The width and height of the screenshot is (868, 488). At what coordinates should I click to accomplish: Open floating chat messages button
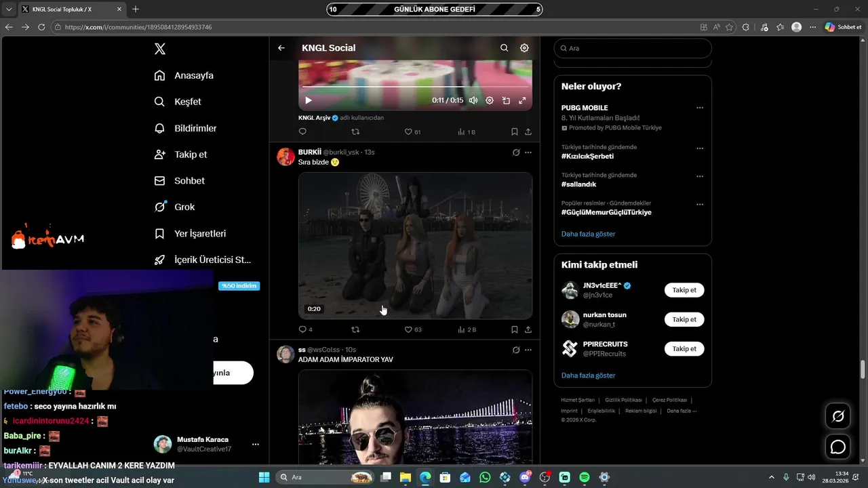click(838, 447)
